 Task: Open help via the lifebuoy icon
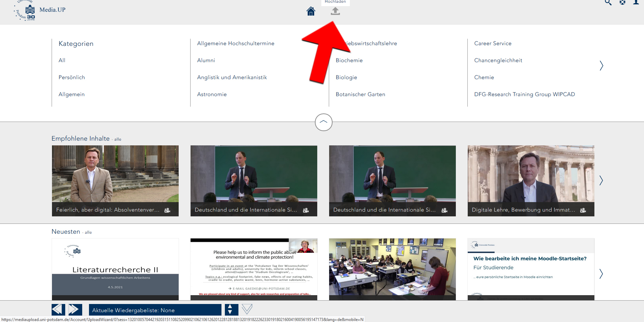click(x=622, y=3)
